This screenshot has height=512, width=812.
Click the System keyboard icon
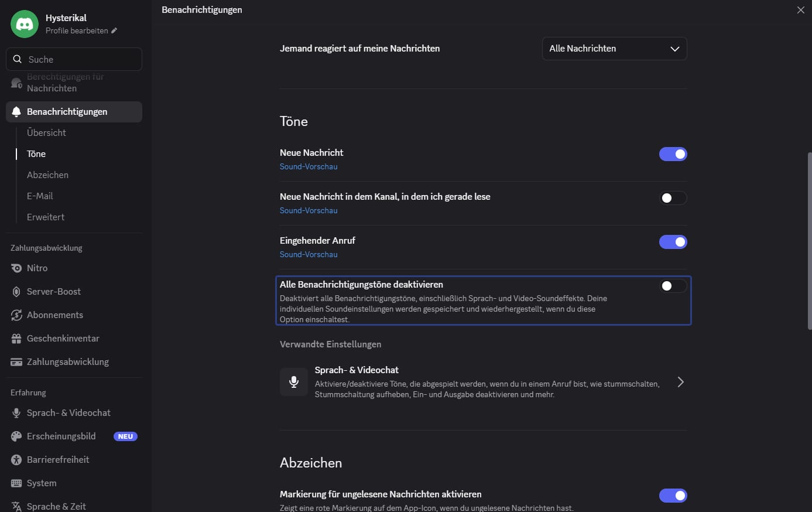pos(16,483)
